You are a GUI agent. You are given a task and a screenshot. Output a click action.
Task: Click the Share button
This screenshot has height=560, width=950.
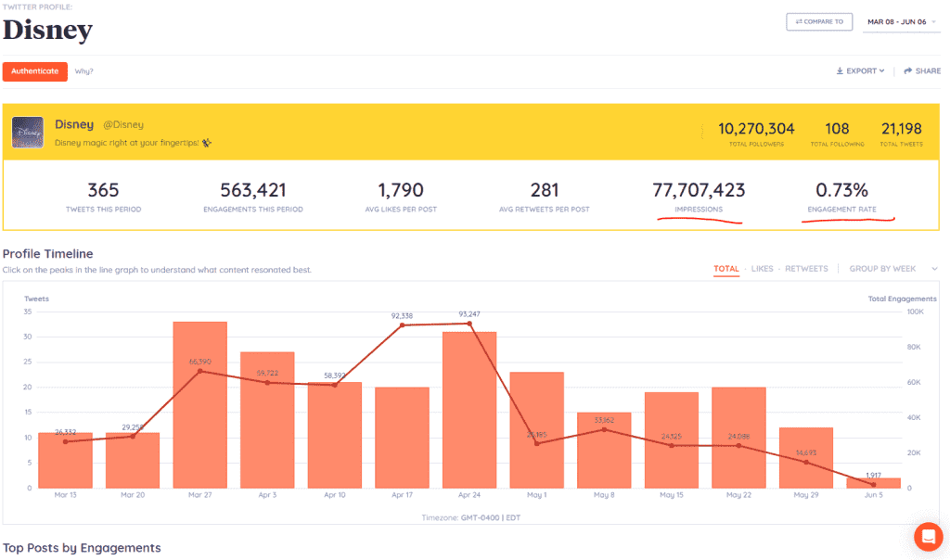coord(922,70)
